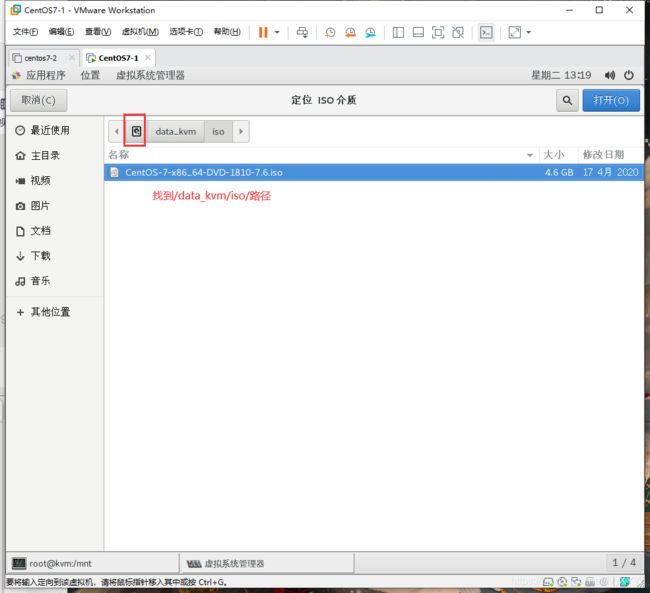Viewport: 650px width, 593px height.
Task: Open the 帮助(H) menu
Action: tap(227, 32)
